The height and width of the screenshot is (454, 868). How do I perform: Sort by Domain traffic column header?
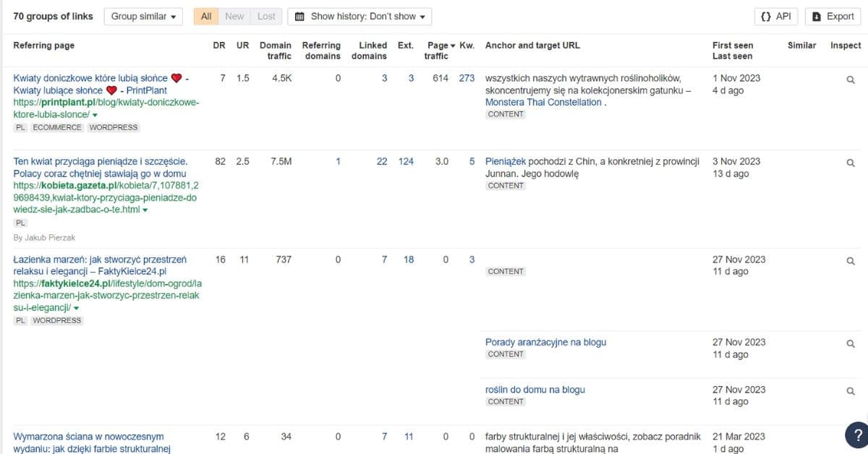(x=276, y=51)
